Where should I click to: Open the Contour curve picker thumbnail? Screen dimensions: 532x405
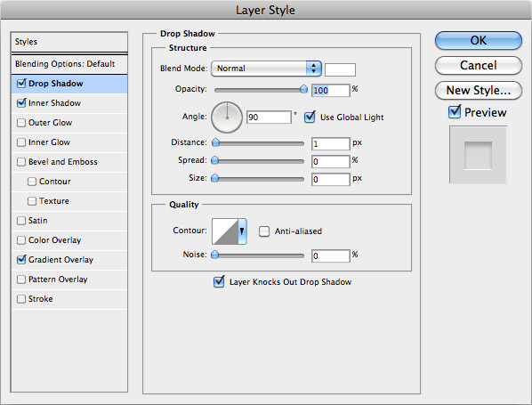tap(225, 231)
